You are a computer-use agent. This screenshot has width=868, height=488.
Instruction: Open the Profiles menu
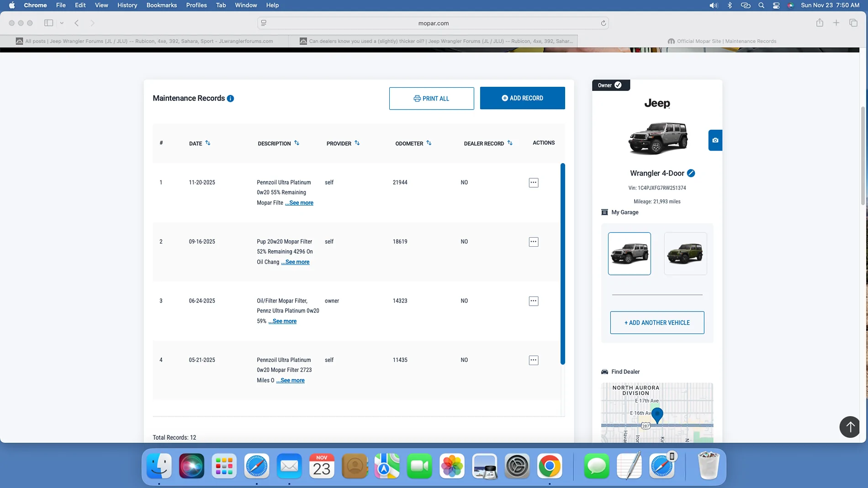point(196,5)
